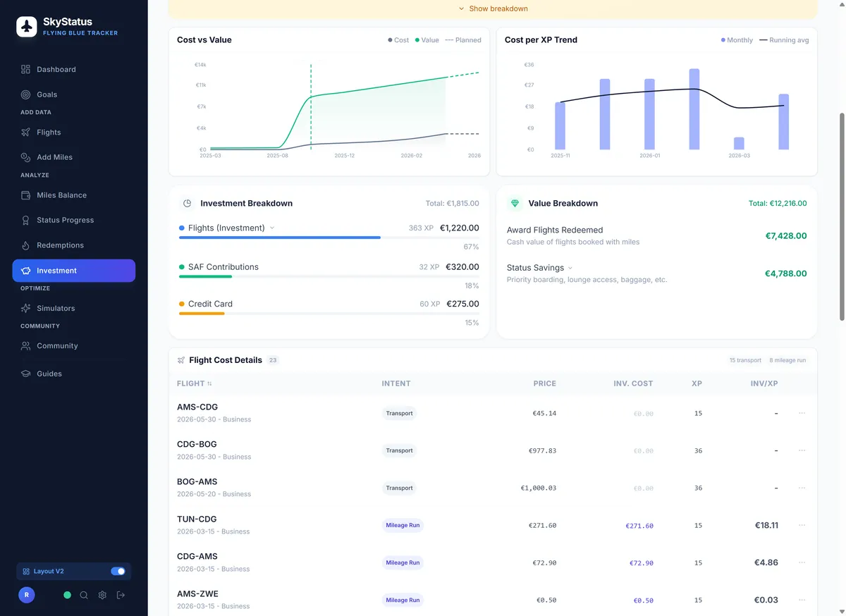Toggle the Layout V2 switch

[x=118, y=571]
